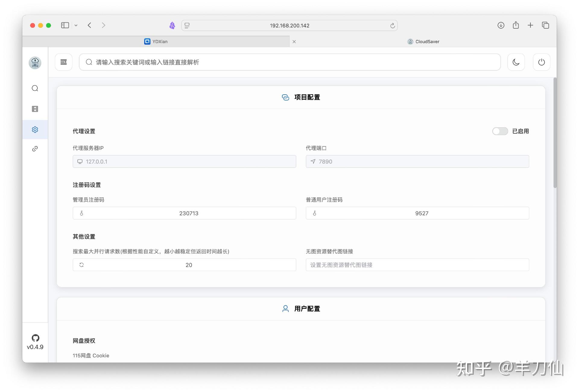
Task: Reload the page via the browser refresh icon
Action: tap(392, 25)
